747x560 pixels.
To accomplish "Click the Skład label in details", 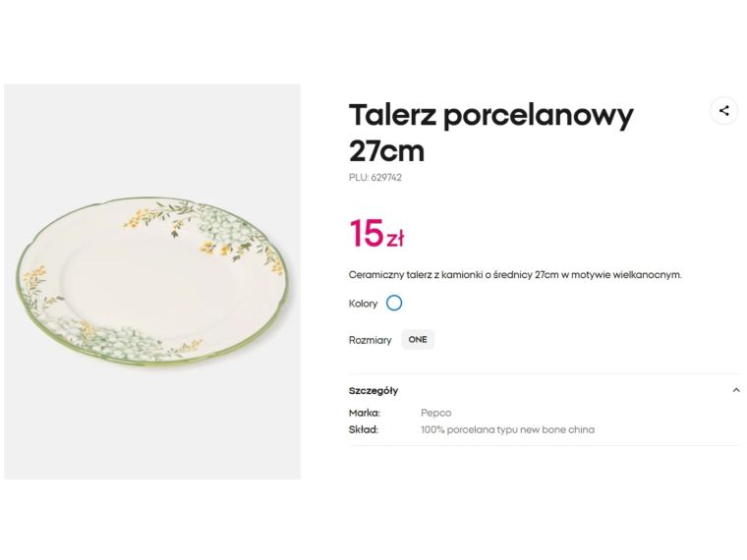I will pos(363,429).
